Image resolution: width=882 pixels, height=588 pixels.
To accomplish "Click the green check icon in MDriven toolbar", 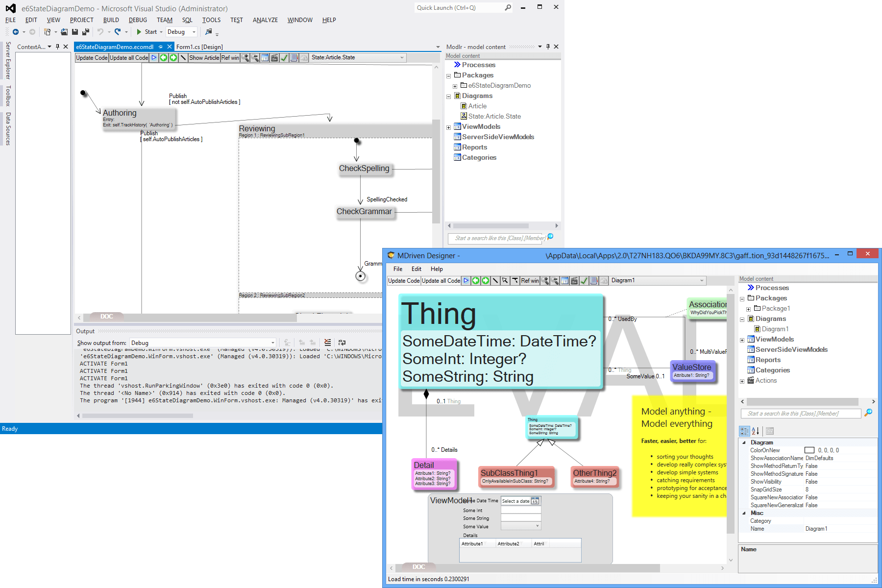I will click(x=584, y=281).
